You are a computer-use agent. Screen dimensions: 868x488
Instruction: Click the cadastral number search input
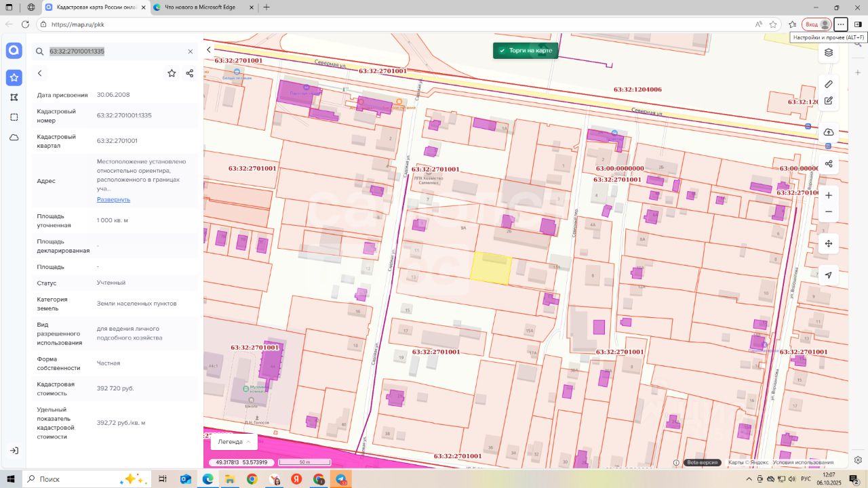pyautogui.click(x=112, y=52)
